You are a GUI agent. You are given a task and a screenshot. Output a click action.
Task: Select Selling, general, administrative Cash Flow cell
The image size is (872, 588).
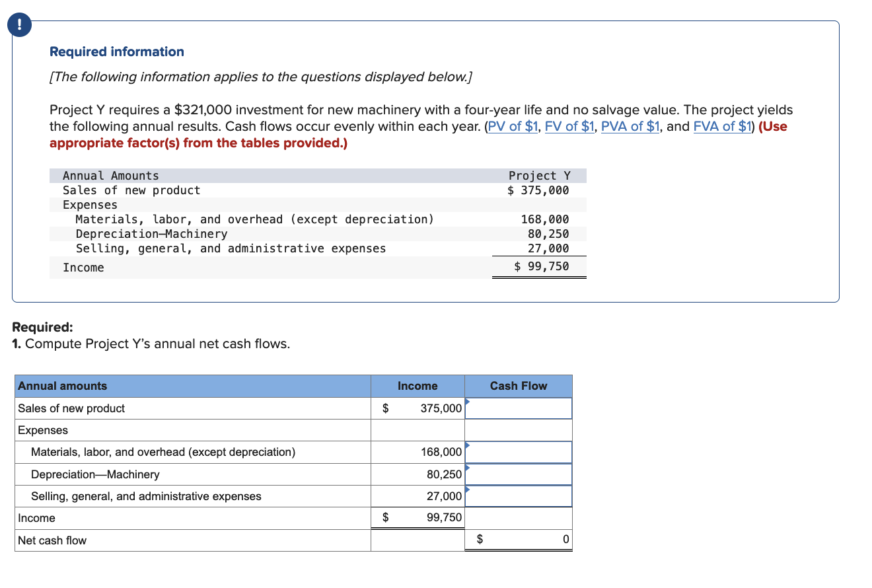point(519,496)
